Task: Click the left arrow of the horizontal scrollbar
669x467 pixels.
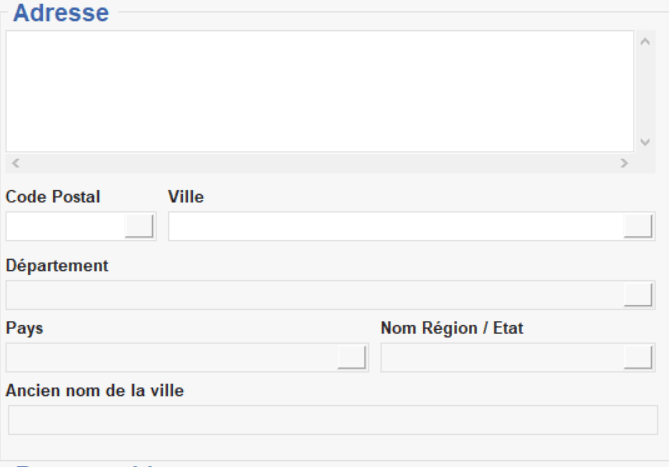Action: pyautogui.click(x=16, y=162)
